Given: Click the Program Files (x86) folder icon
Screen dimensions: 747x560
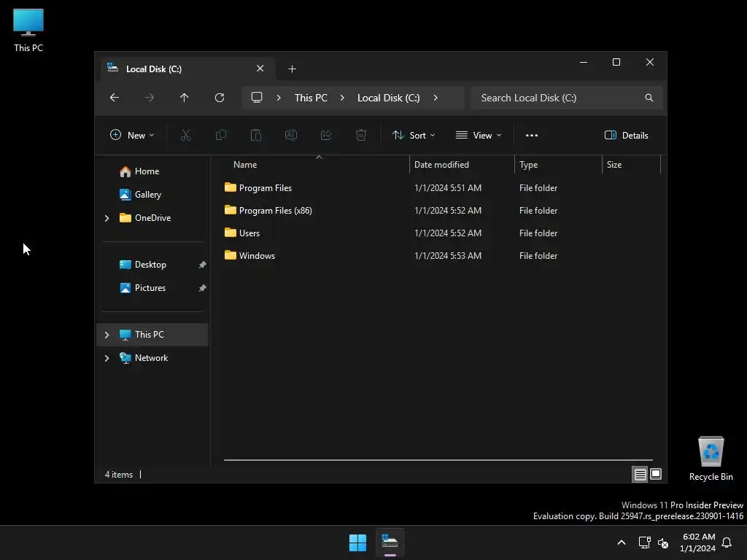Looking at the screenshot, I should coord(230,210).
